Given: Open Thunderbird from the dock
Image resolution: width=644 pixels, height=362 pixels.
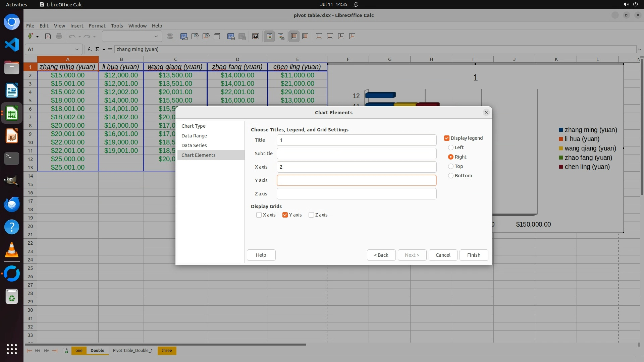Looking at the screenshot, I should tap(12, 204).
